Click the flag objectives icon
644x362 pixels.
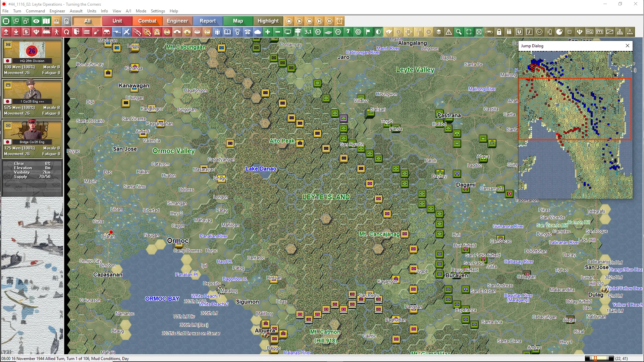368,32
